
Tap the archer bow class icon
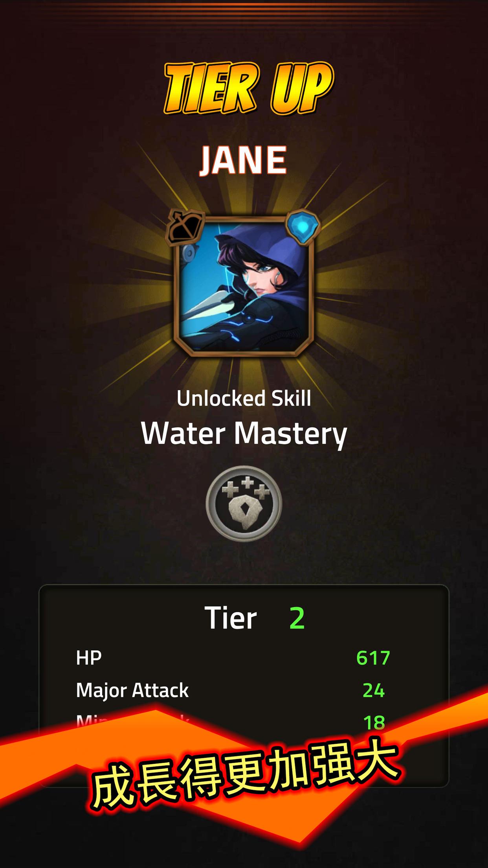(186, 226)
